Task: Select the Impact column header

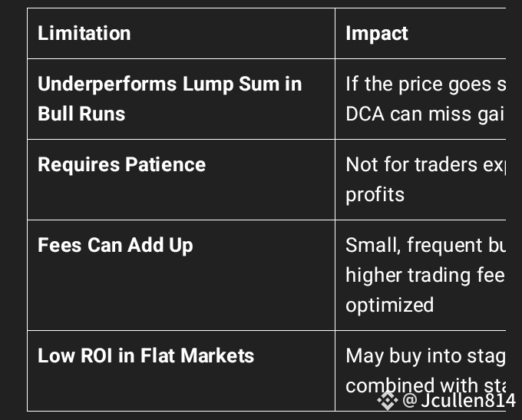Action: pyautogui.click(x=376, y=33)
